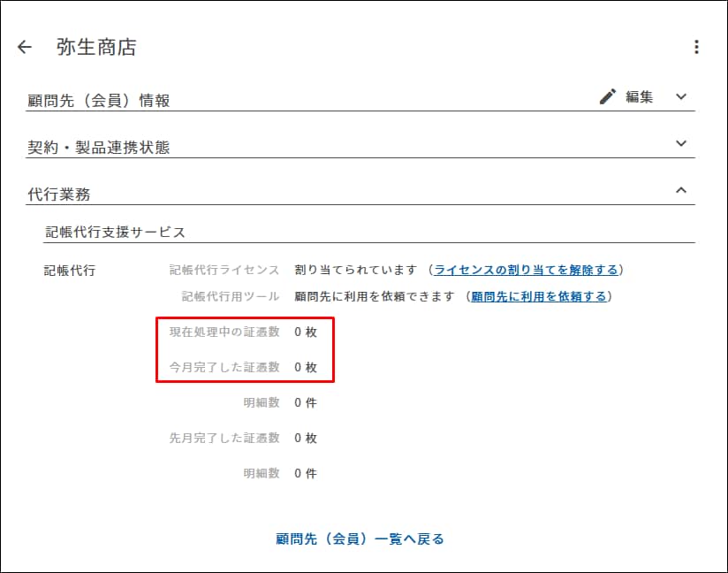The image size is (728, 573).
Task: Collapse the 代行業務 section chevron
Action: tap(680, 190)
